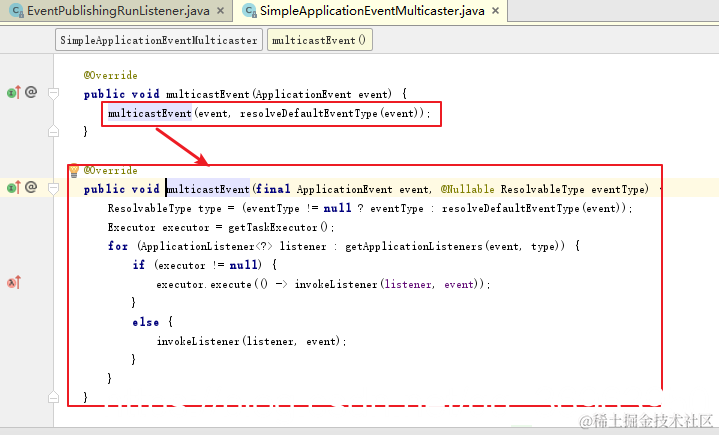Close EventPublishingRunListener.java tab
The height and width of the screenshot is (435, 719).
click(x=221, y=11)
